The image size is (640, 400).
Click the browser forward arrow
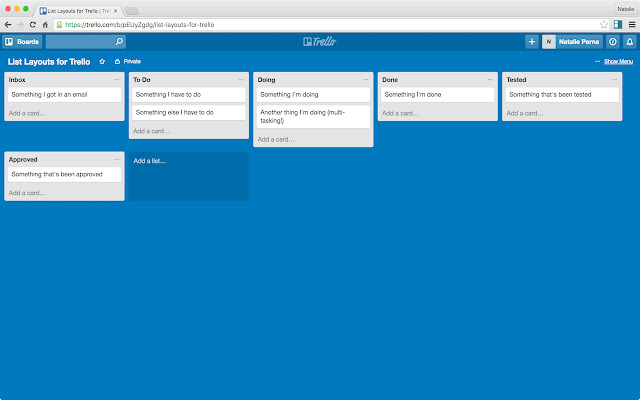pos(20,25)
